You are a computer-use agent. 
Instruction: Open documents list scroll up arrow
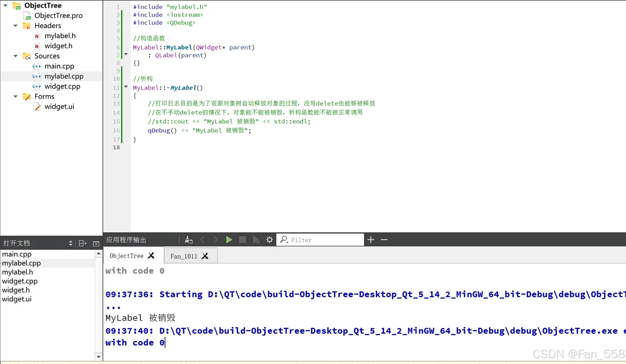pyautogui.click(x=99, y=254)
